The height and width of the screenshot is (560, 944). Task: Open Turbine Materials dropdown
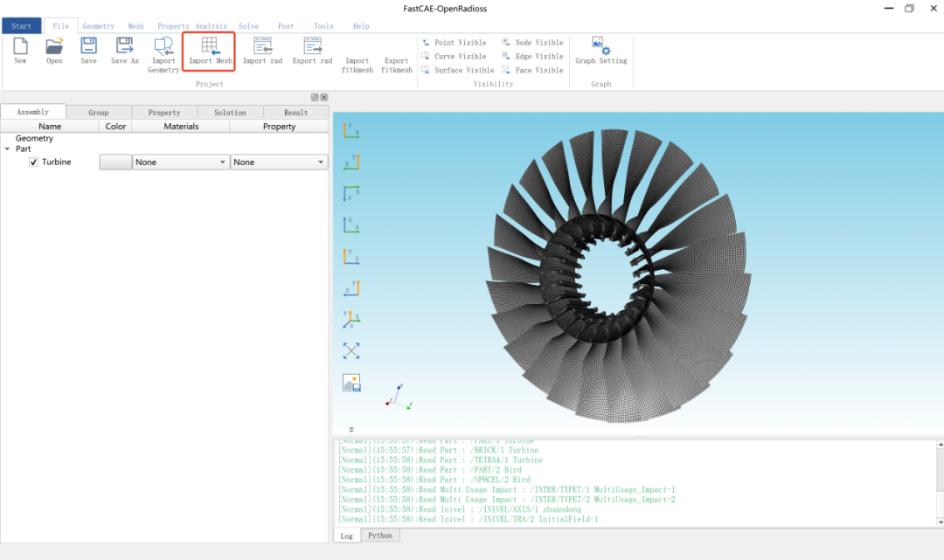tap(181, 162)
